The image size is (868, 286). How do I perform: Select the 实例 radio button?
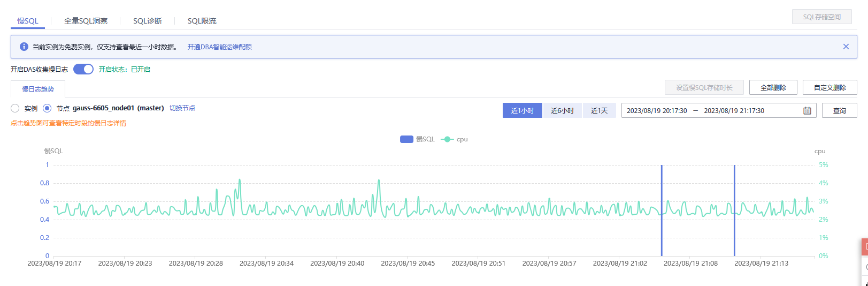(x=15, y=108)
